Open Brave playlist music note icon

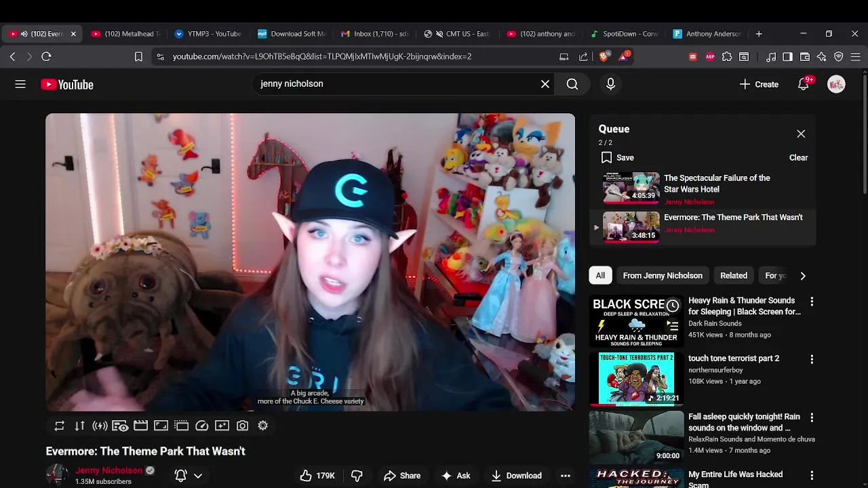(x=771, y=57)
